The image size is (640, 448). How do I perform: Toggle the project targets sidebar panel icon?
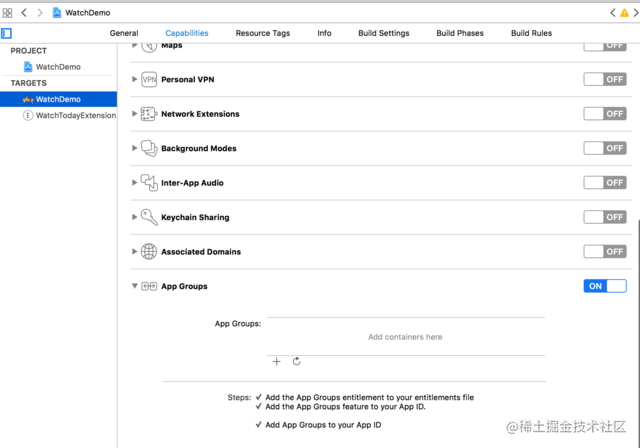click(x=7, y=33)
